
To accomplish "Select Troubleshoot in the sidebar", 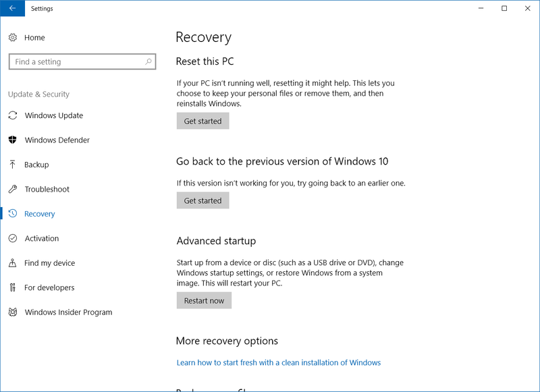I will click(x=47, y=189).
